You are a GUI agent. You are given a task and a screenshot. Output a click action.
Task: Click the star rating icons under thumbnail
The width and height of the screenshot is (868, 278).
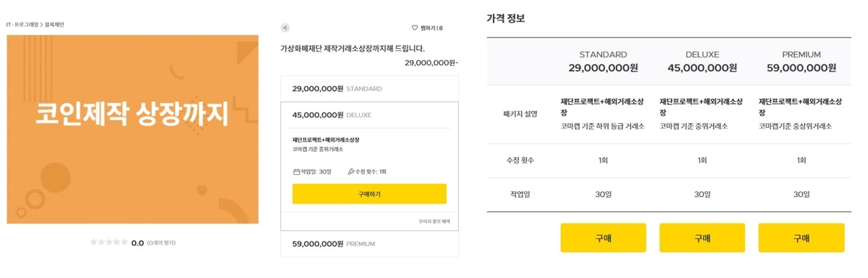pos(109,242)
